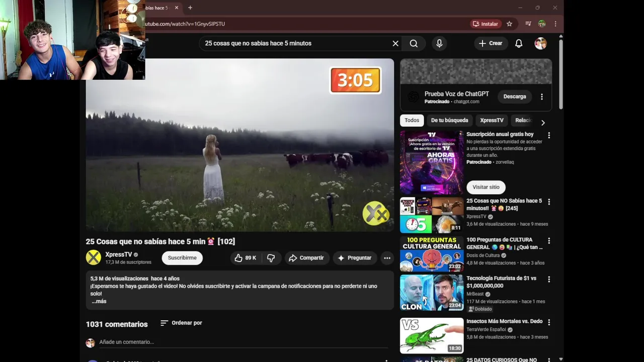The image size is (644, 362).
Task: Open the Chrome three-dot menu
Action: pos(555,24)
